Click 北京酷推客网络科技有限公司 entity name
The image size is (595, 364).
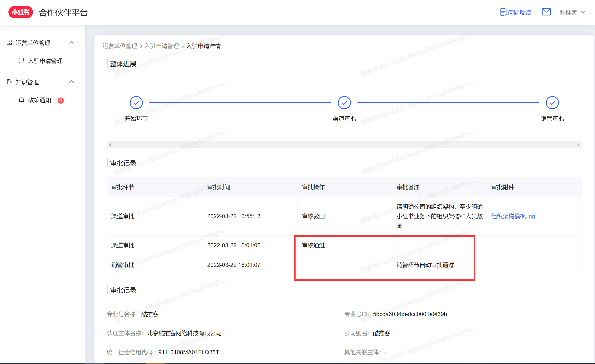184,333
